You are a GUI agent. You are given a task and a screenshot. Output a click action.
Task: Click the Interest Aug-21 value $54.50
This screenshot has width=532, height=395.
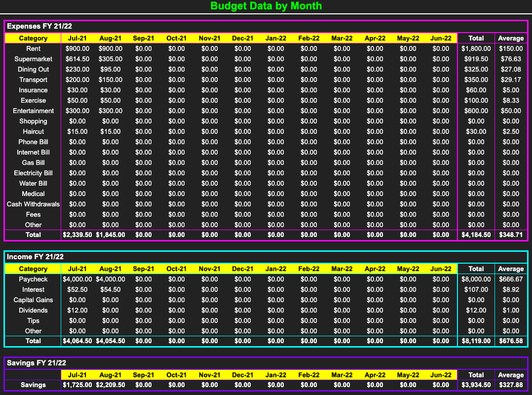[x=110, y=289]
